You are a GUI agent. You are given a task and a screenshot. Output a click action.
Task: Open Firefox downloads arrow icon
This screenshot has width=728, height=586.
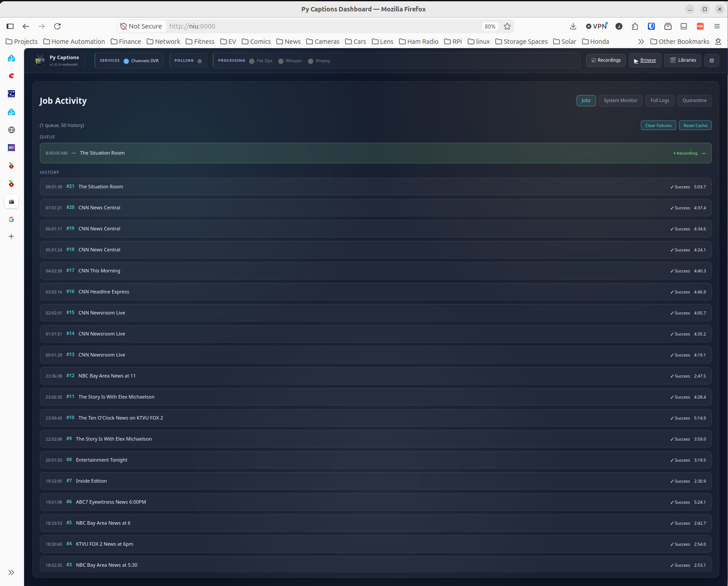pyautogui.click(x=573, y=26)
